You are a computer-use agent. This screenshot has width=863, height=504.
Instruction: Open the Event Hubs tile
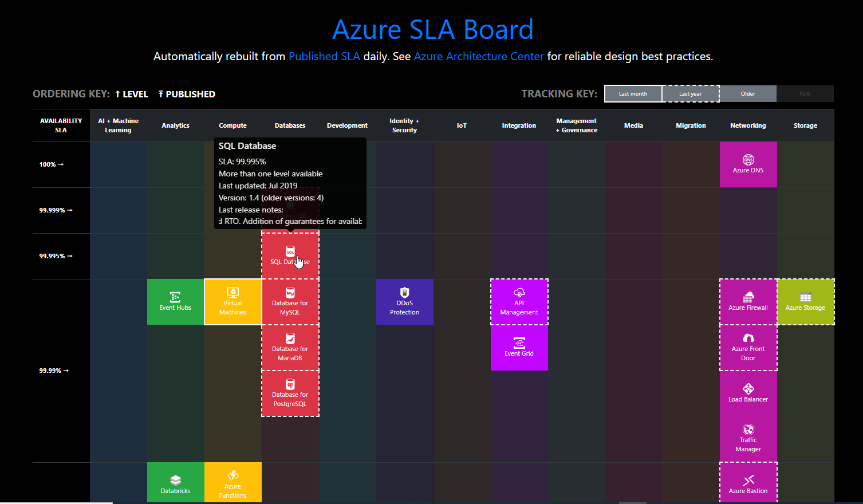pos(175,302)
